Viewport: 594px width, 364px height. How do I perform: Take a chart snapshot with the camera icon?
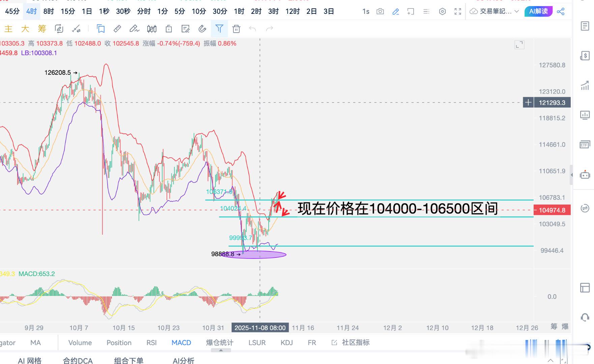point(380,11)
